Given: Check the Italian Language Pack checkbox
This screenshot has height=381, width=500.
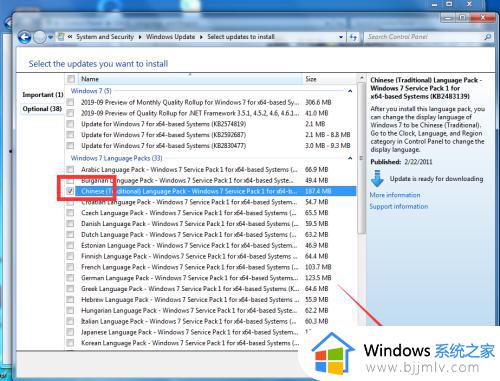Looking at the screenshot, I should coord(70,321).
